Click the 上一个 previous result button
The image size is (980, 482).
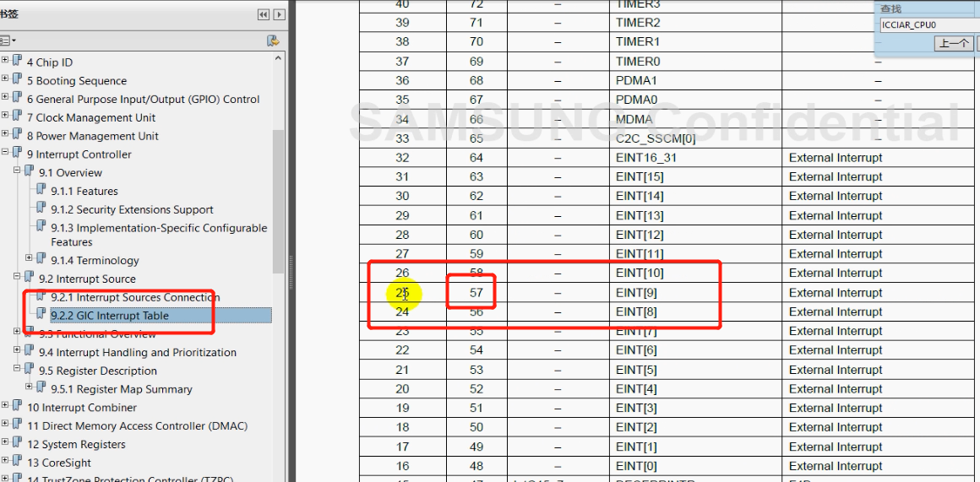point(953,43)
